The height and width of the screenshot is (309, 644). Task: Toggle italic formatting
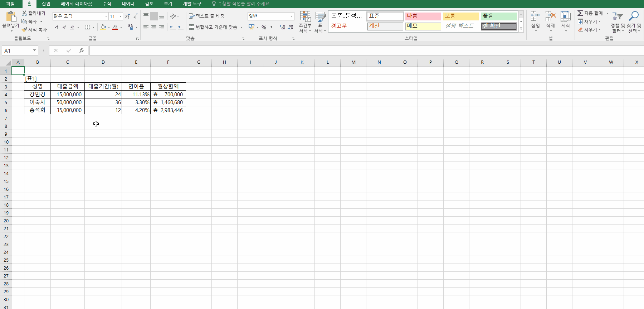click(x=64, y=27)
